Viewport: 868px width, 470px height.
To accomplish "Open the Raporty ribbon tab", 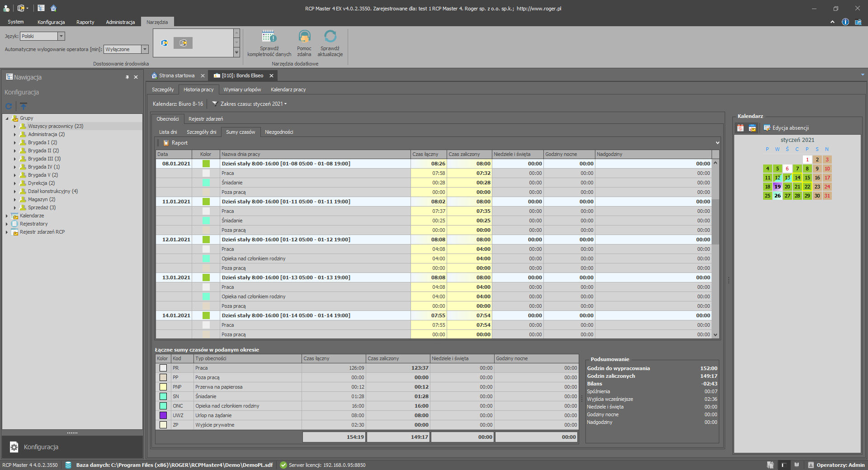I will pyautogui.click(x=85, y=22).
